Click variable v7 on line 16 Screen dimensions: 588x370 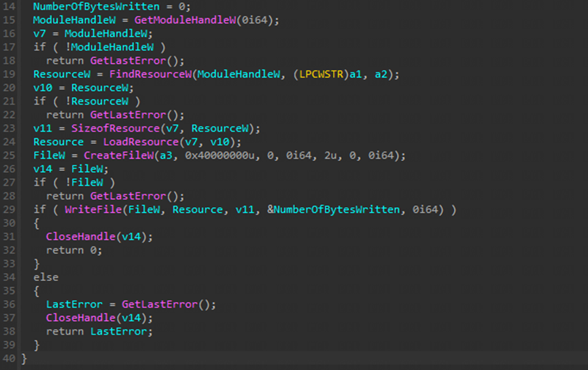point(39,33)
